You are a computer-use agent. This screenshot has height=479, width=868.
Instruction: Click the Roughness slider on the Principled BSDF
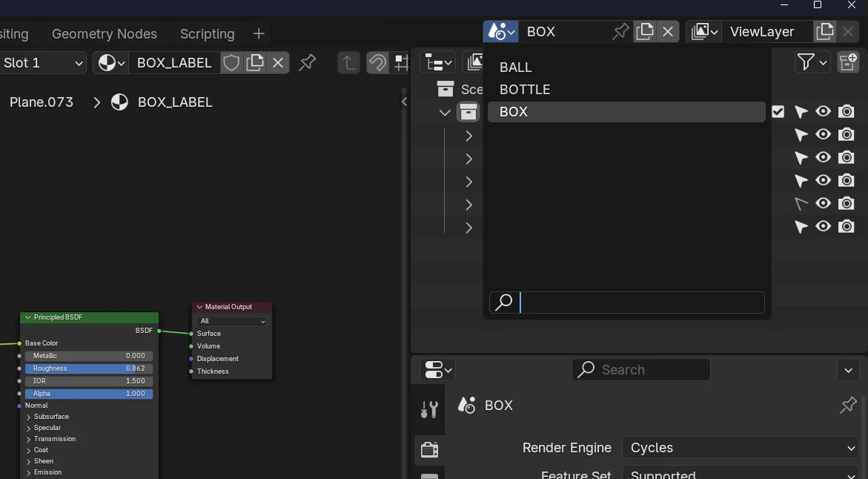click(88, 369)
